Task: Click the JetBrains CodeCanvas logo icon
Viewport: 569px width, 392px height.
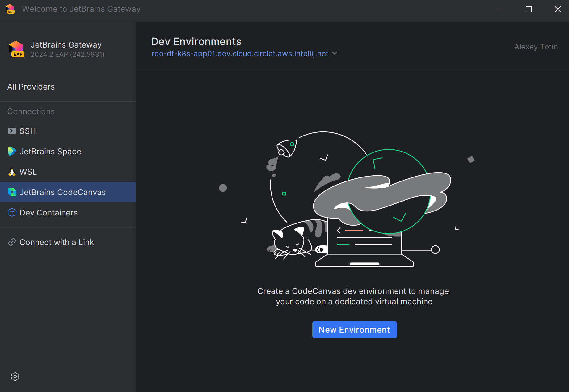Action: [12, 192]
